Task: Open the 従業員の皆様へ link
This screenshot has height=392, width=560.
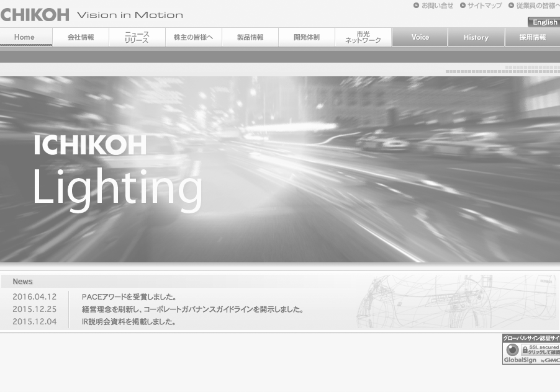Action: [x=538, y=6]
